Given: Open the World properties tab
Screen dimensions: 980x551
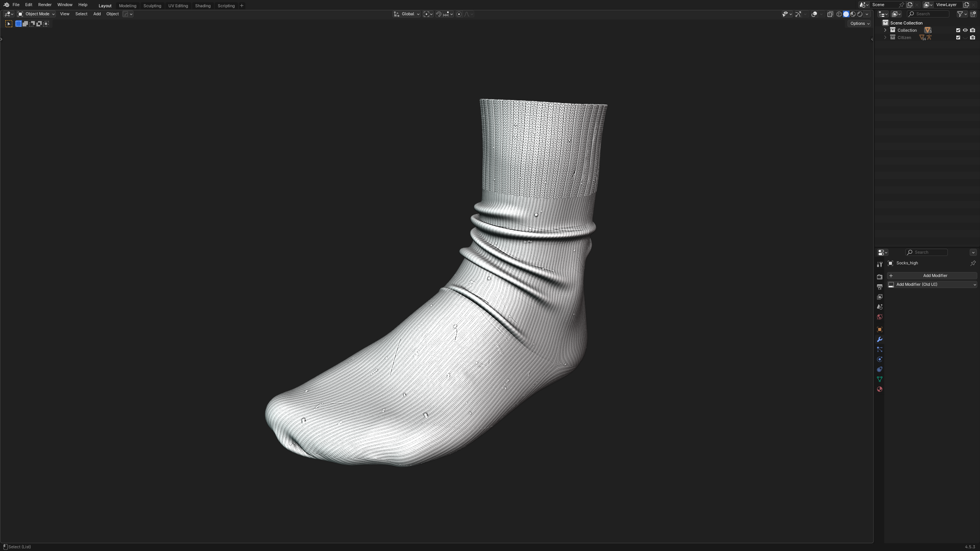Looking at the screenshot, I should [x=879, y=317].
